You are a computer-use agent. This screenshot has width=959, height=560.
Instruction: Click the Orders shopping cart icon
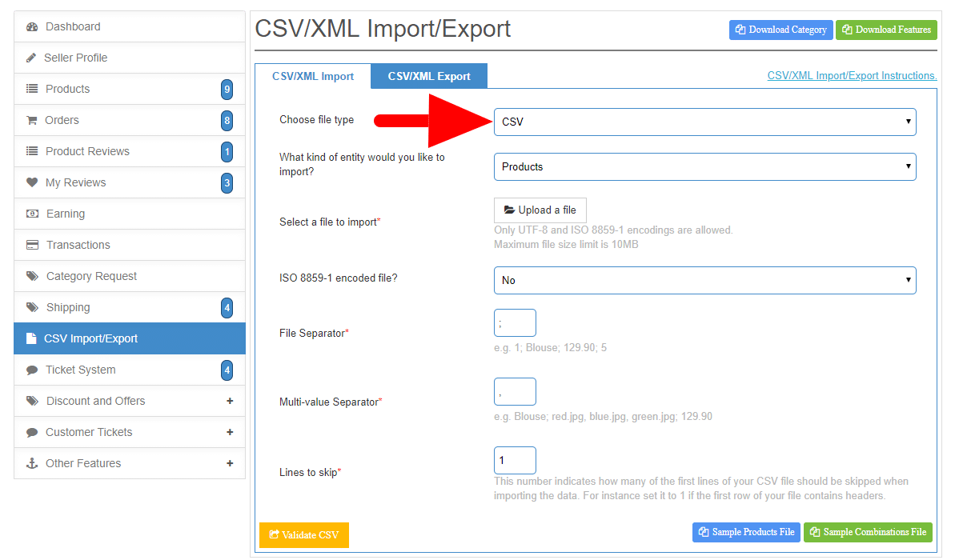(31, 121)
